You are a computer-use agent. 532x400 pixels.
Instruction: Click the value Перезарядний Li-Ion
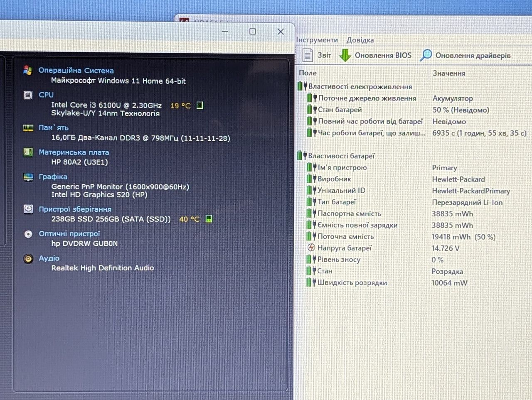tap(467, 202)
